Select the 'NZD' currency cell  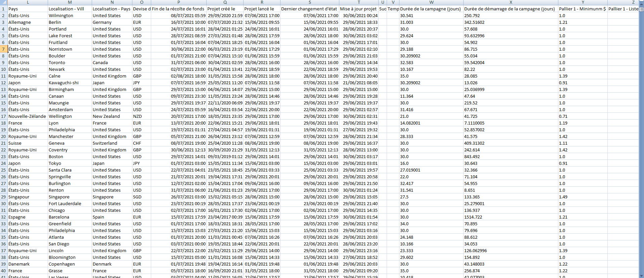[x=141, y=116]
